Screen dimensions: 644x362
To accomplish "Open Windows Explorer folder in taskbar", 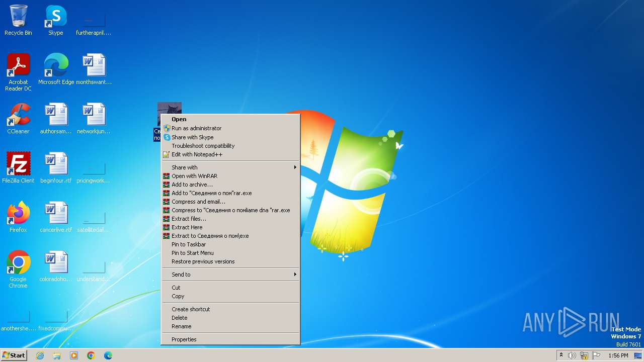I will 57,355.
